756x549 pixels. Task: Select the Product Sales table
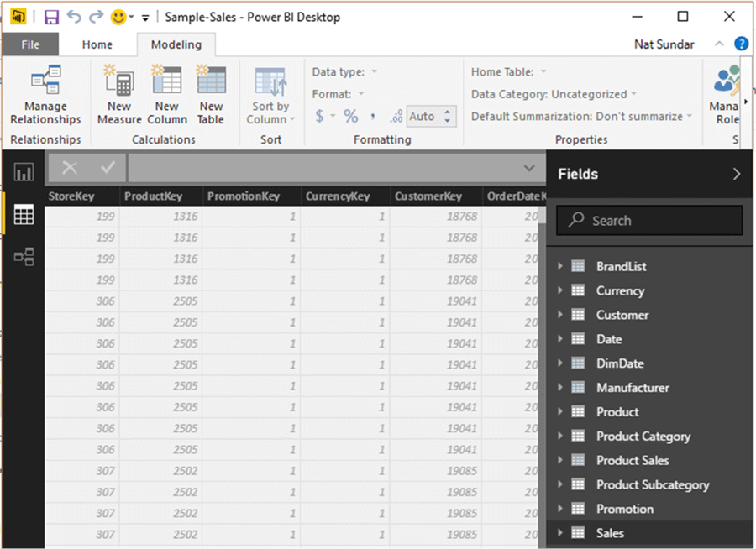(633, 460)
